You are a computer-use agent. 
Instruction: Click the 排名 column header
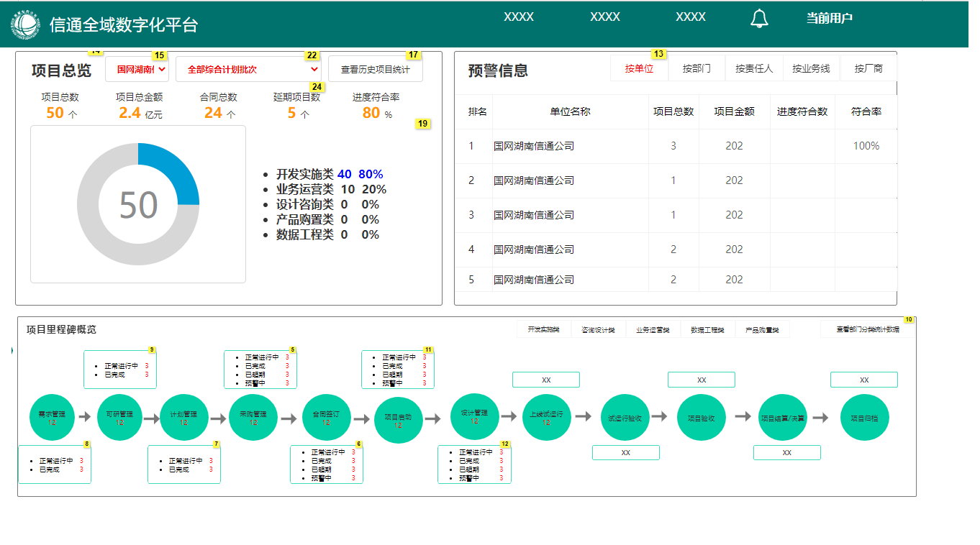point(477,111)
